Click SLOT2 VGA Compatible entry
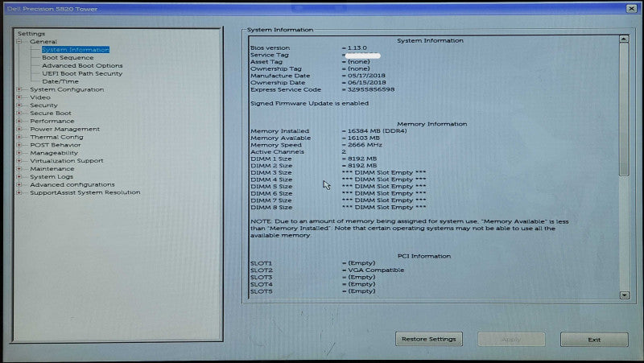644x363 pixels. [x=328, y=270]
